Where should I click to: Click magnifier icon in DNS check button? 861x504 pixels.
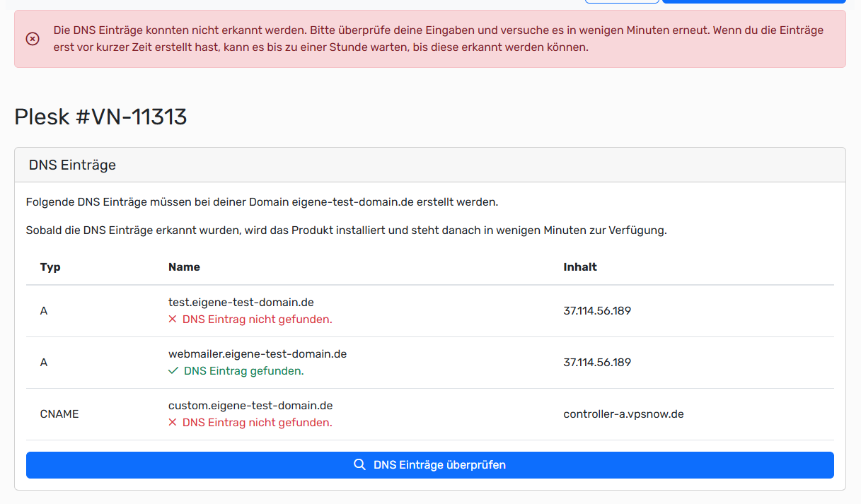click(359, 465)
